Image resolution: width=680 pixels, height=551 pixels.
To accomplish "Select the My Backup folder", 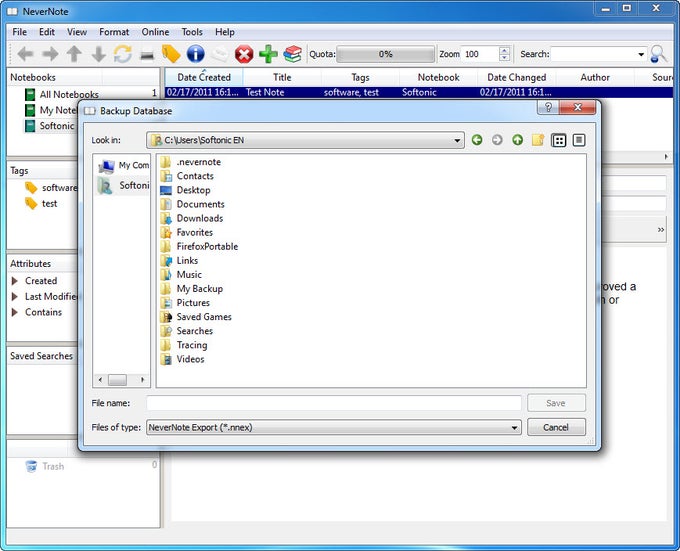I will click(x=192, y=289).
